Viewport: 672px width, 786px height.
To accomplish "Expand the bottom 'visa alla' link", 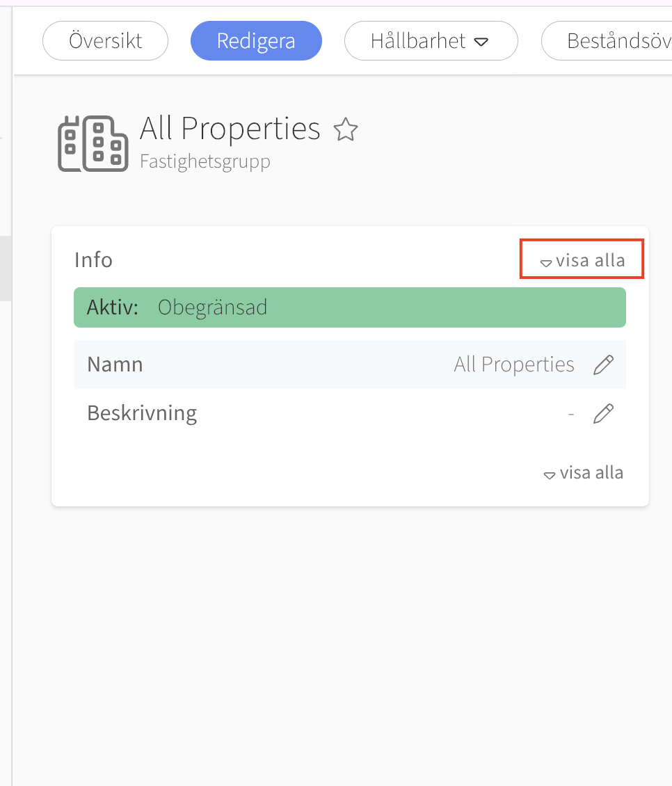I will point(583,473).
